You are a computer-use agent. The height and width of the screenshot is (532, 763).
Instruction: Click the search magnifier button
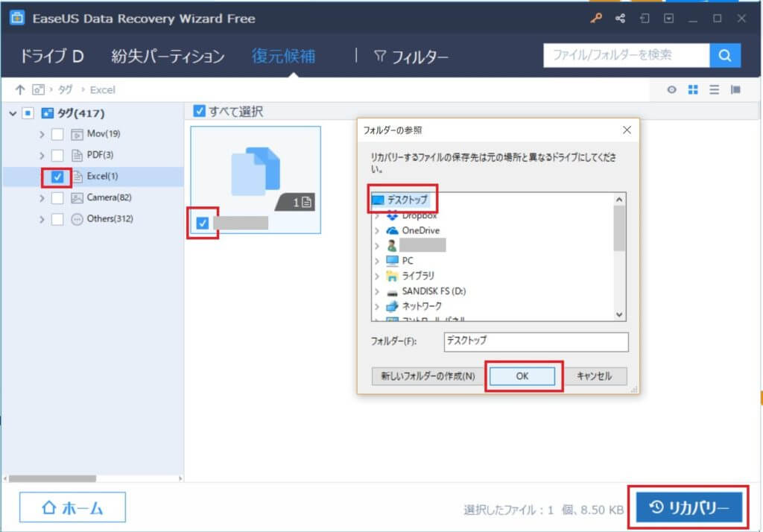click(725, 55)
